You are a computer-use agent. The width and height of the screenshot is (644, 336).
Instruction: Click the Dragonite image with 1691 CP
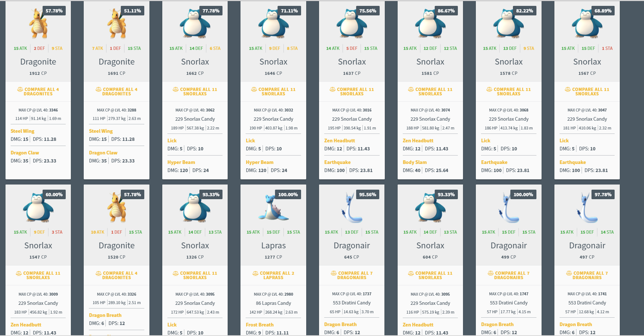[x=116, y=24]
